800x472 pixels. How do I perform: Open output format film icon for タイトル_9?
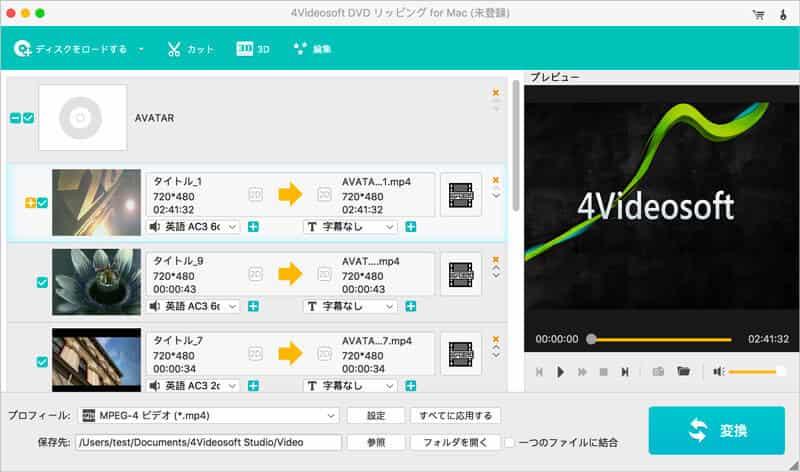(x=461, y=275)
